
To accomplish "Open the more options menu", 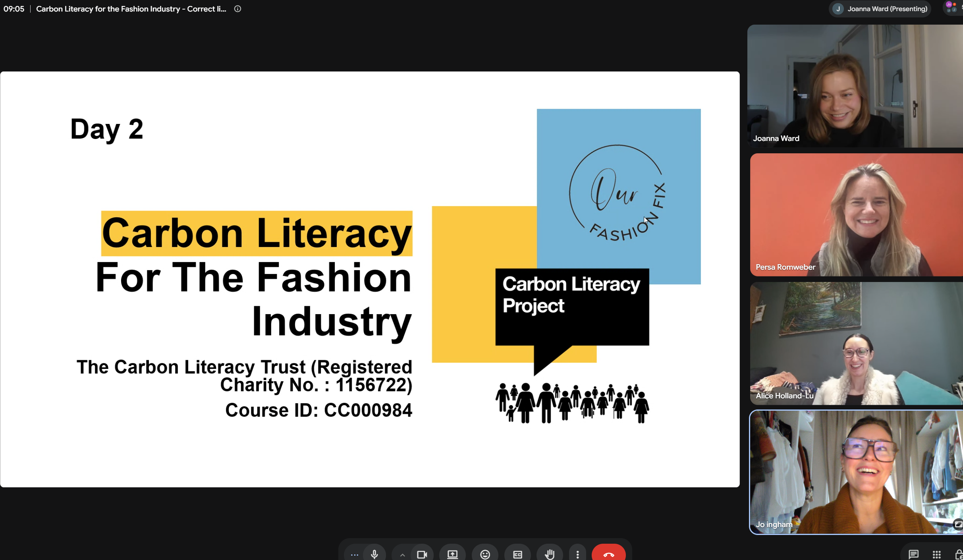I will point(577,554).
